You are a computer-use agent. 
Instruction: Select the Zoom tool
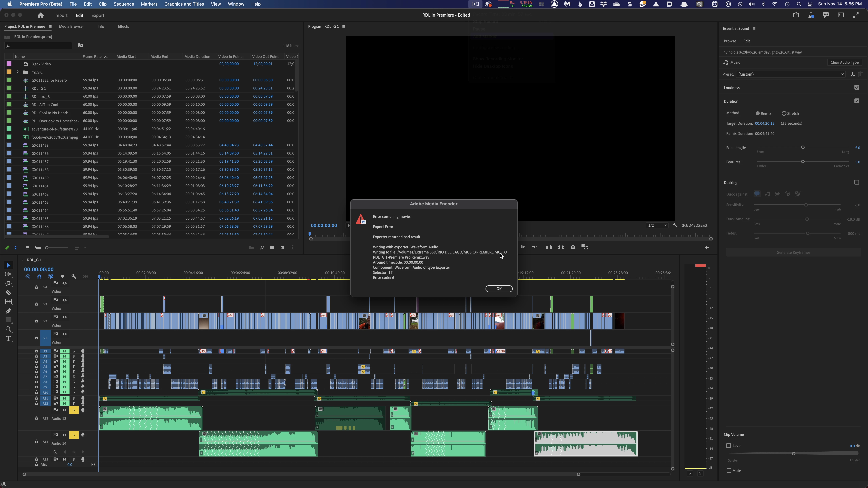point(8,329)
